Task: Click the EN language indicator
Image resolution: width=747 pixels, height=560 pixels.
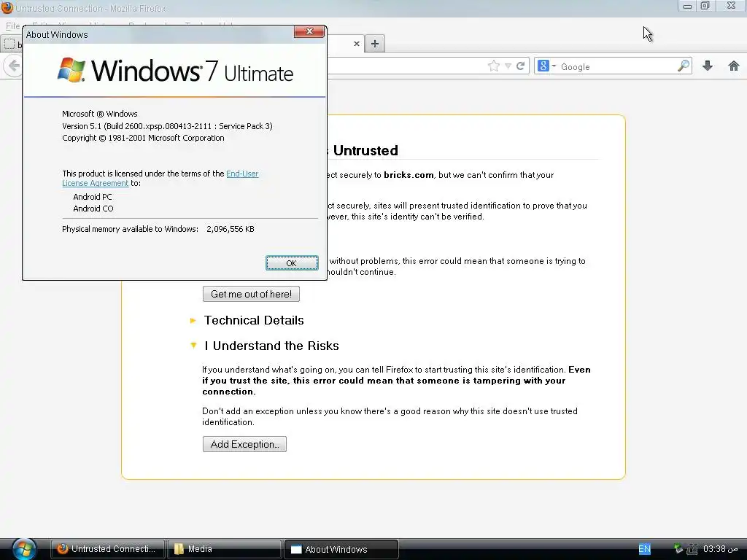Action: [645, 549]
